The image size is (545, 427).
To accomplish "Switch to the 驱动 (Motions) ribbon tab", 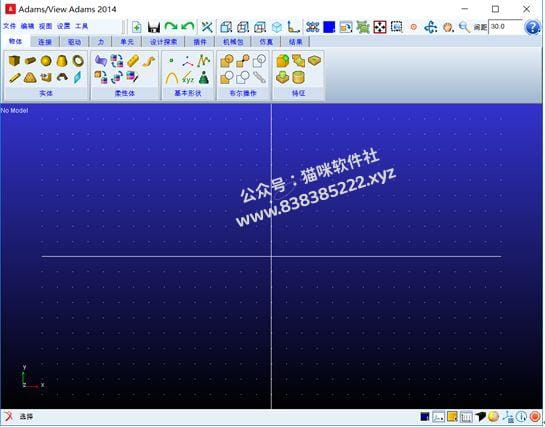I will (x=74, y=42).
